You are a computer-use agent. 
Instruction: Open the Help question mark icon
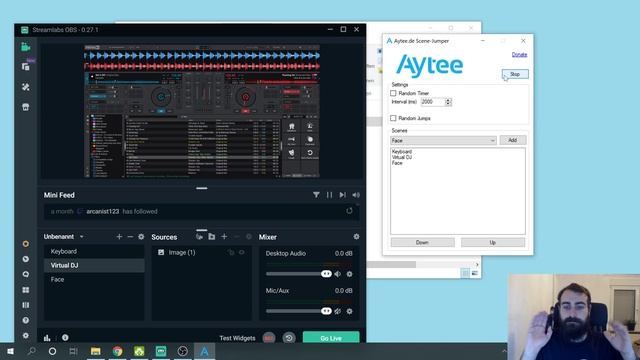[x=26, y=320]
